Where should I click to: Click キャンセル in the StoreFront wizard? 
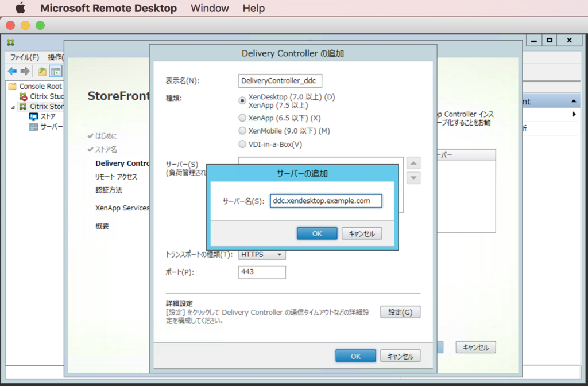click(475, 348)
